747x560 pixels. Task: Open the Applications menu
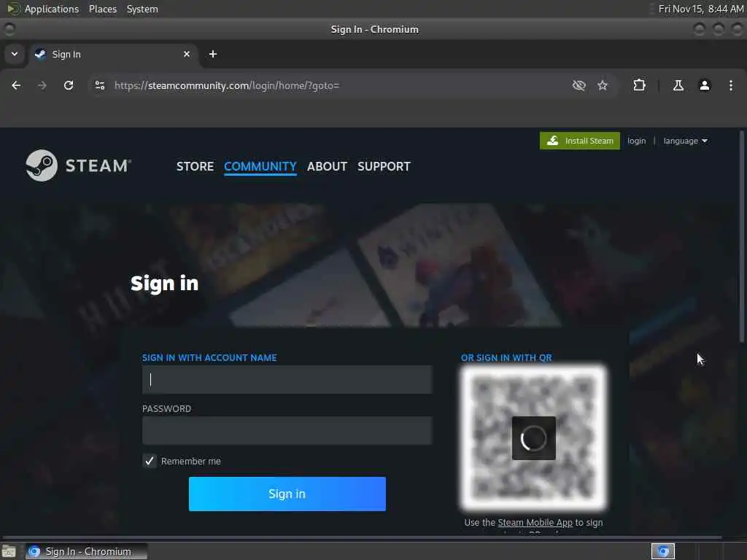point(52,9)
